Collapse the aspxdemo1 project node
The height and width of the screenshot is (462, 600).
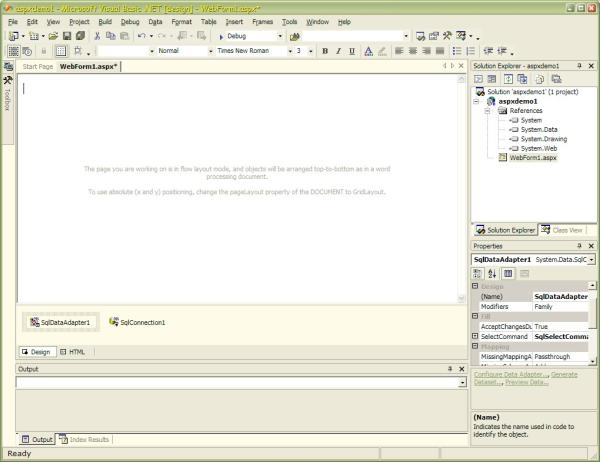[476, 101]
